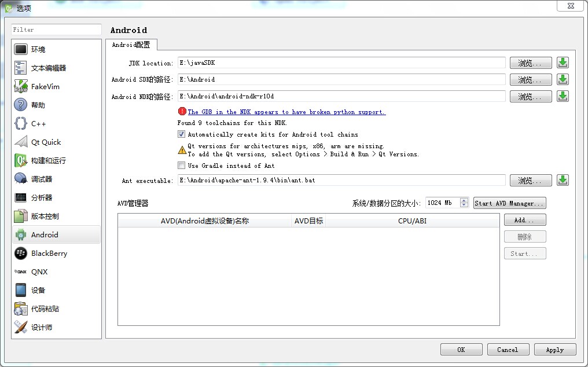The image size is (588, 367).
Task: Toggle Automatically create kits checkbox
Action: click(x=182, y=134)
